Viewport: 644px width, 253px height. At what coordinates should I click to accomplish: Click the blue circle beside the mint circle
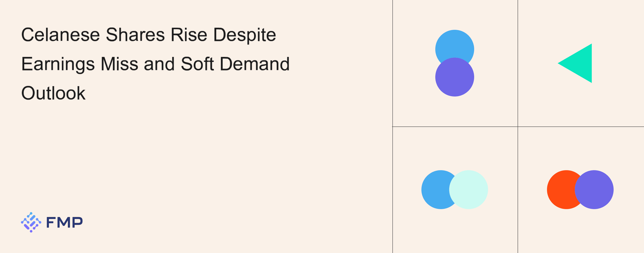(435, 189)
